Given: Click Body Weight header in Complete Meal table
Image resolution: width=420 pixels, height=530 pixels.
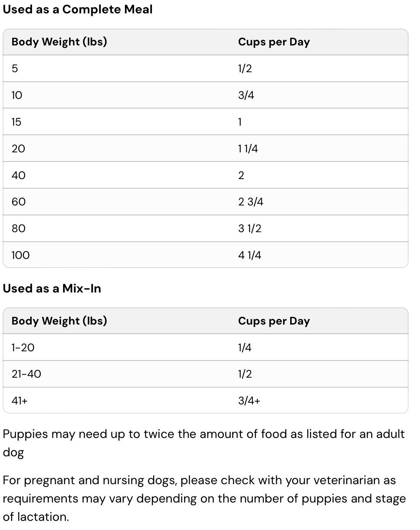Looking at the screenshot, I should tap(59, 42).
